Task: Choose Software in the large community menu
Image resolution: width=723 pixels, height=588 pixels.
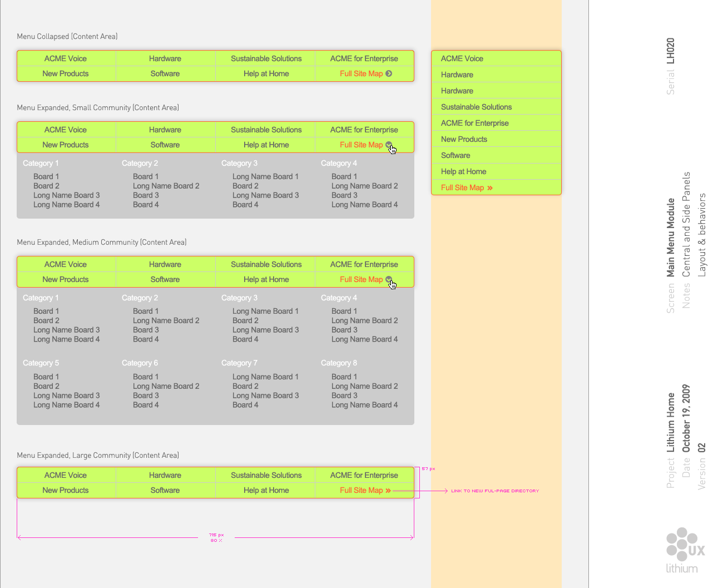Action: 165,490
